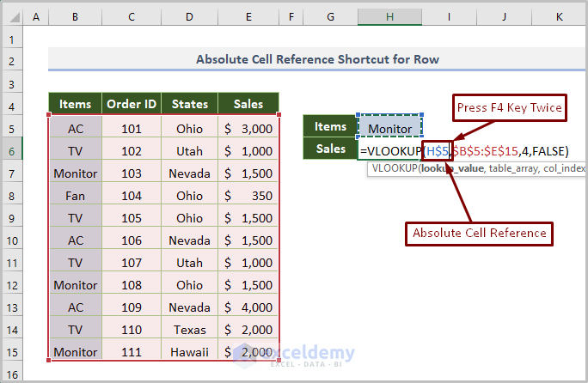
Task: Click the title 'Absolute Cell Reference Shortcut for Row'
Action: (317, 59)
